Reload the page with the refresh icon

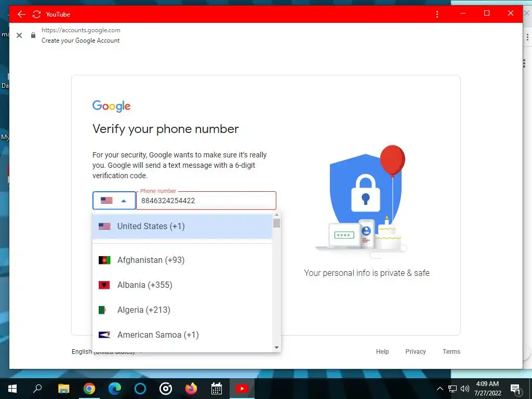36,14
